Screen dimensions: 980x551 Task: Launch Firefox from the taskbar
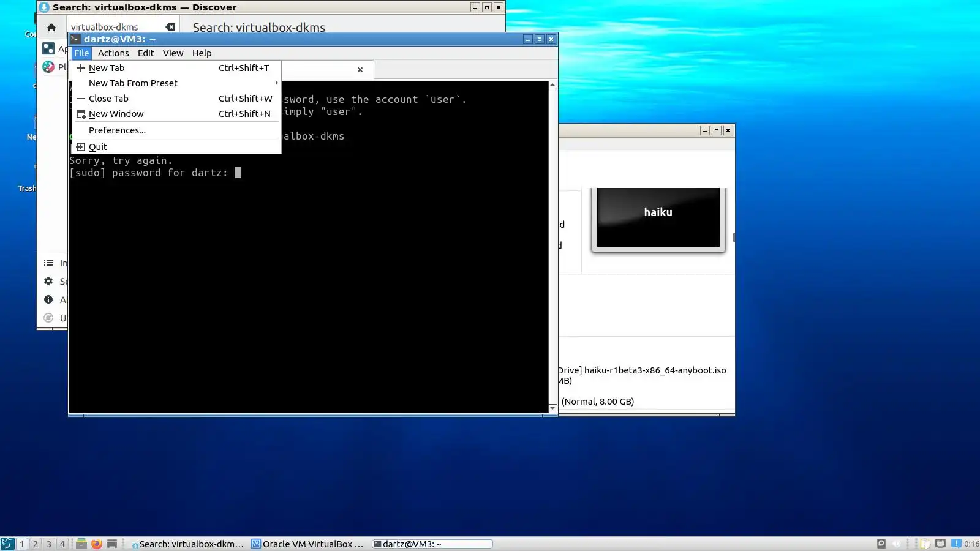tap(97, 544)
